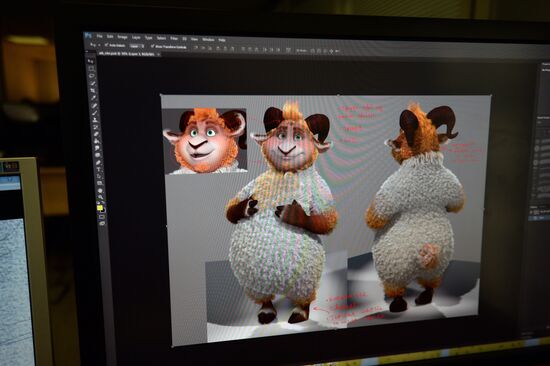Image resolution: width=550 pixels, height=366 pixels.
Task: Change screen mode icon in toolbar
Action: 102,223
